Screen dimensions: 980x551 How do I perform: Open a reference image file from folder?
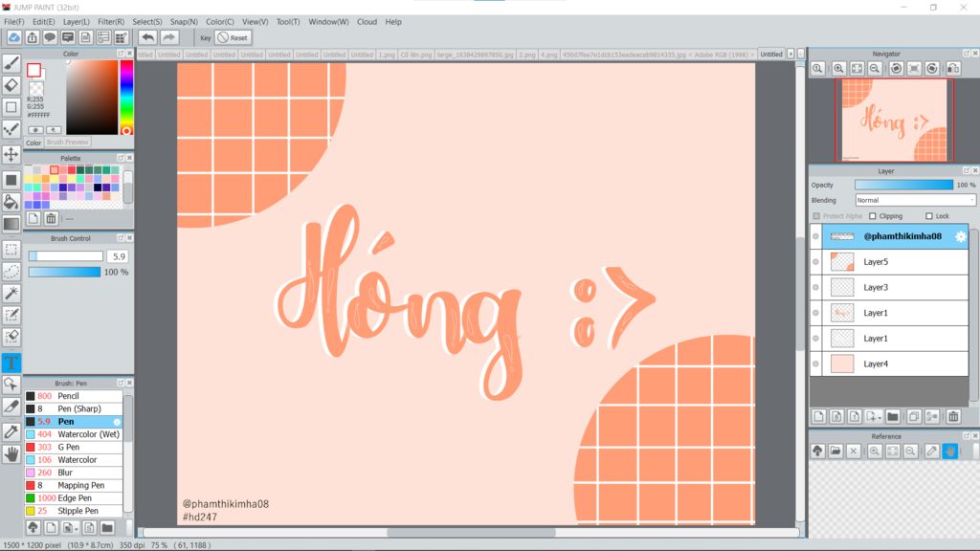tap(835, 451)
